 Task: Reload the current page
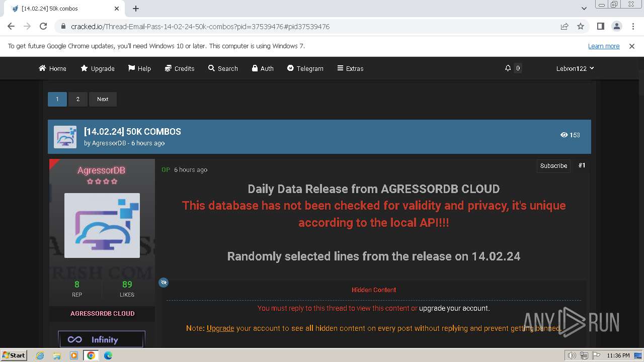pos(43,26)
